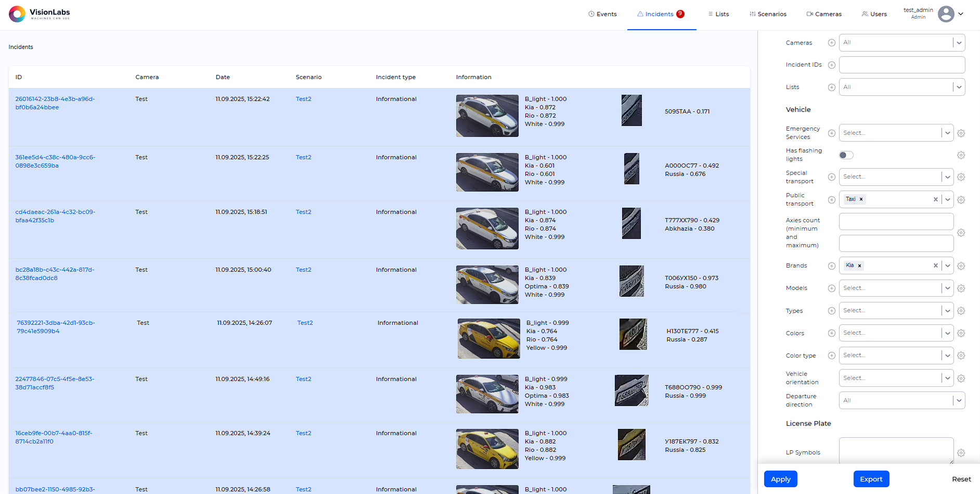
Task: Open the Test2 scenario link in first row
Action: pos(303,98)
